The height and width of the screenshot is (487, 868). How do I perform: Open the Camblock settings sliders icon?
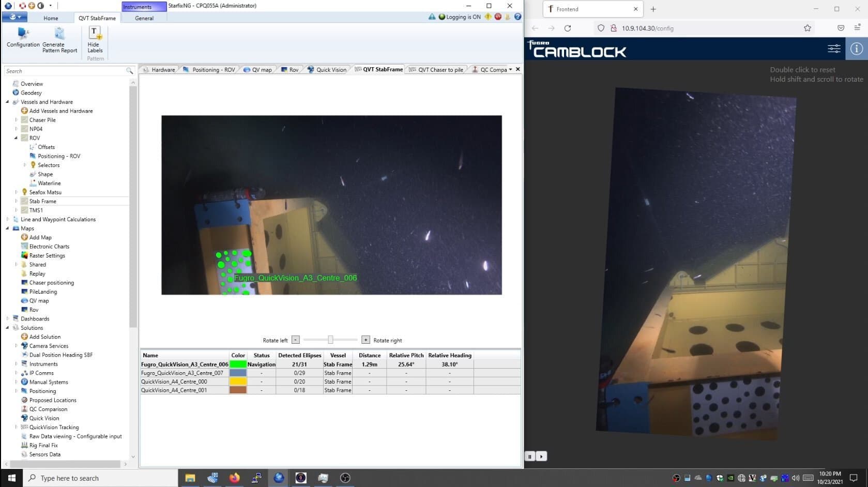(x=834, y=49)
